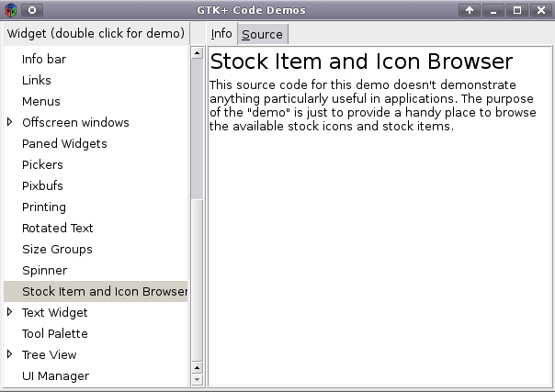This screenshot has height=392, width=555.
Task: Click the GTK cube application icon
Action: tap(11, 10)
